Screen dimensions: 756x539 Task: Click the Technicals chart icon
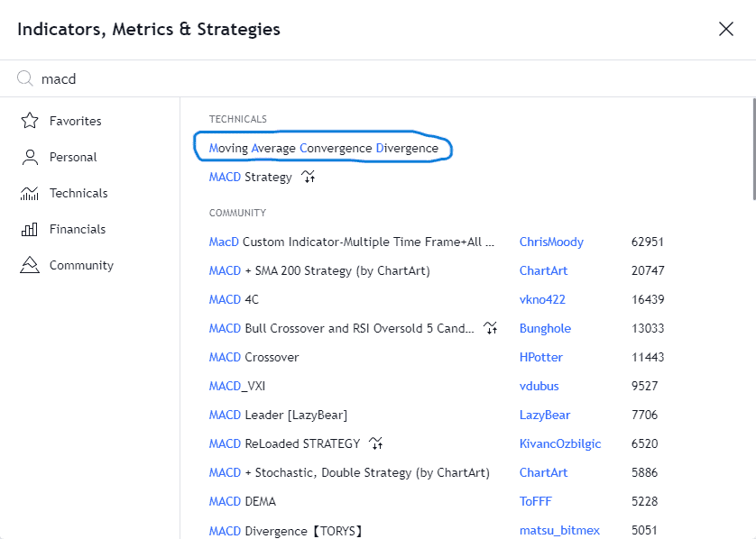[30, 193]
